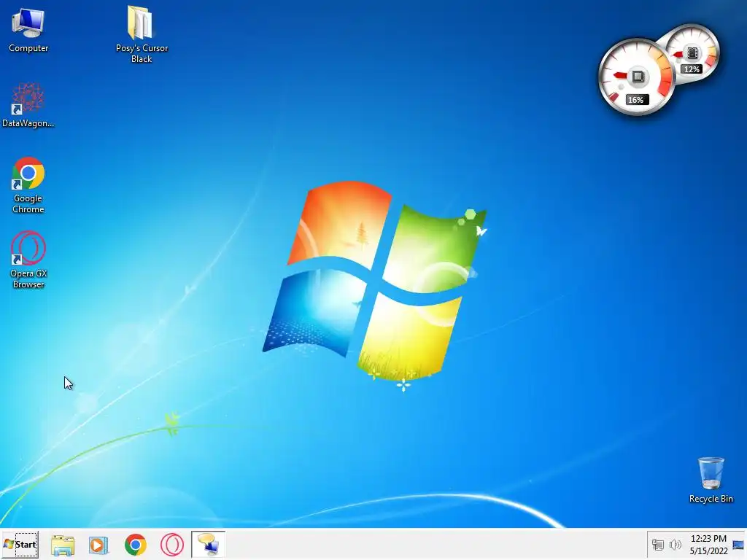The height and width of the screenshot is (560, 747).
Task: Click the Show desktop button by the clock
Action: [738, 545]
